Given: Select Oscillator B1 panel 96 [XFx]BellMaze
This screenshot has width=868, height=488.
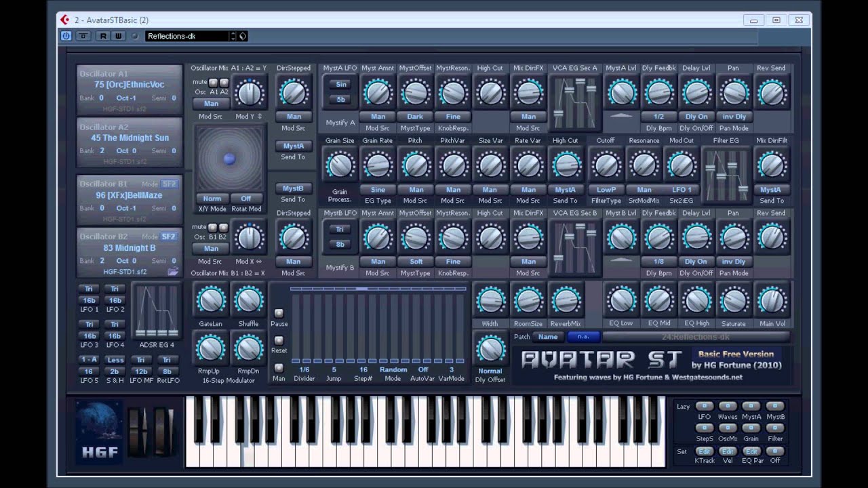Looking at the screenshot, I should pyautogui.click(x=129, y=199).
